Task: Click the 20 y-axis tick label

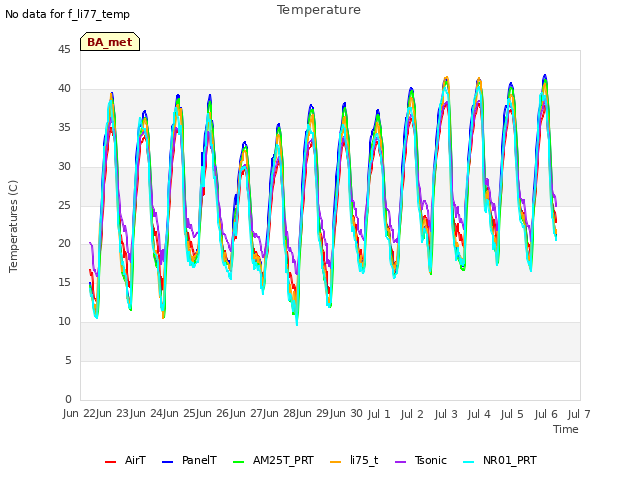Action: point(64,244)
